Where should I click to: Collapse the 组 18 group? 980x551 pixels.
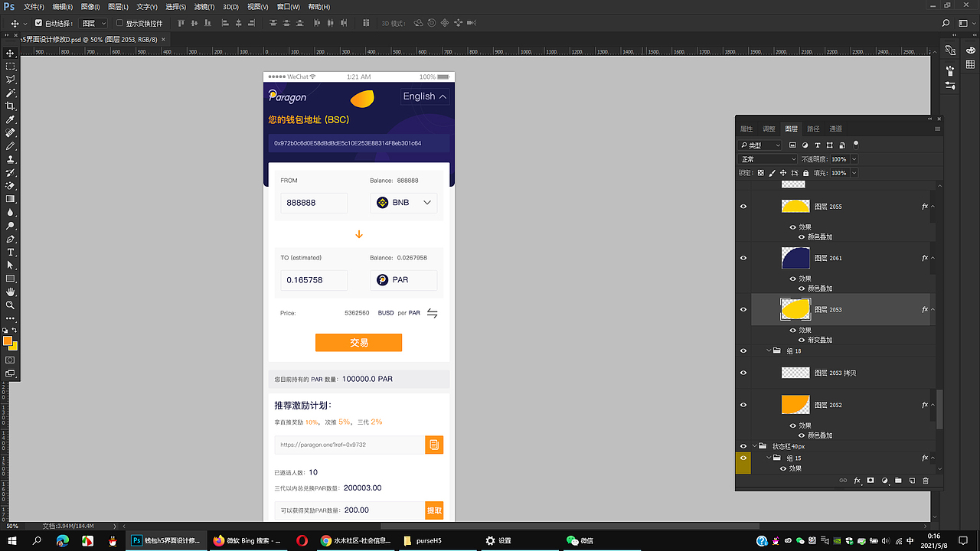click(770, 350)
